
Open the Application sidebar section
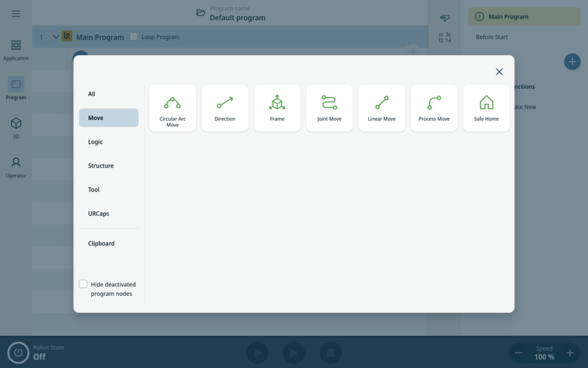coord(16,49)
